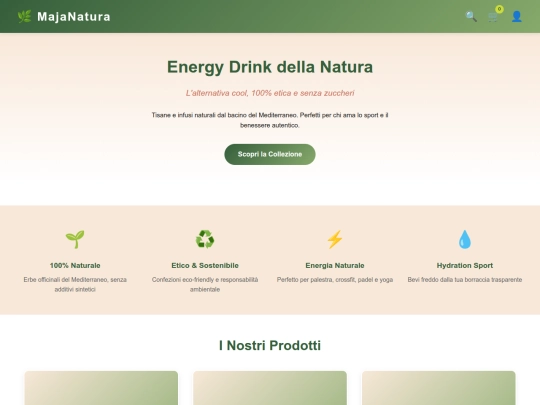Viewport: 540px width, 405px height.
Task: Open the first product card thumbnail
Action: point(101,388)
